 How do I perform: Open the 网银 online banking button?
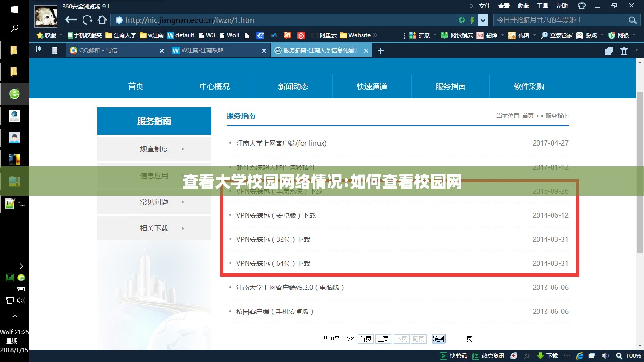tap(619, 35)
